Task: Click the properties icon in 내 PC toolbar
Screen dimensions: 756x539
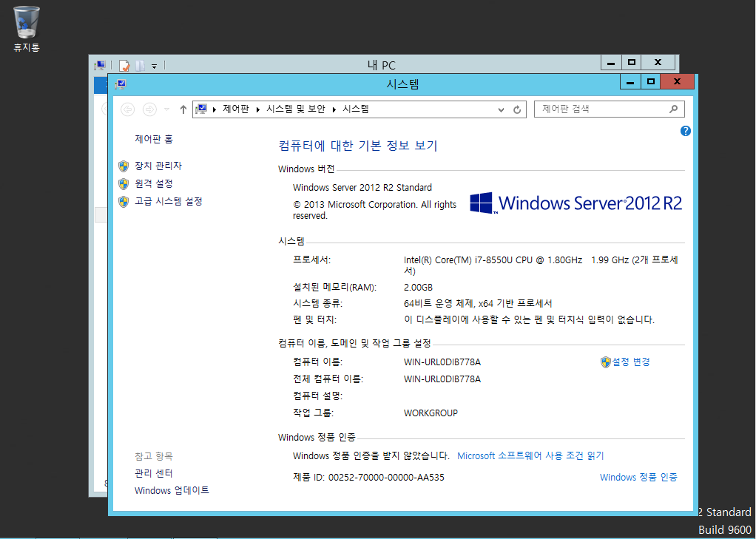Action: click(124, 66)
